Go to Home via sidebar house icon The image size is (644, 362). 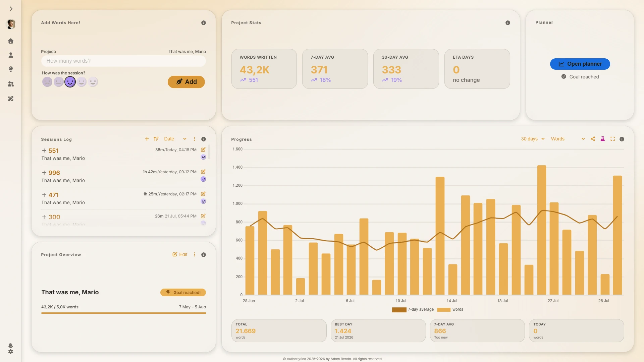11,41
